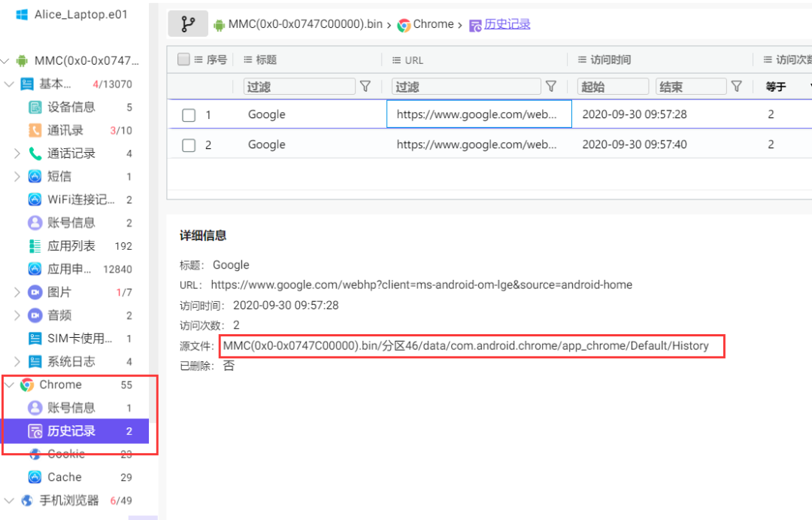Viewport: 812px width, 520px height.
Task: Collapse the Chrome tree node chevron
Action: [9, 385]
